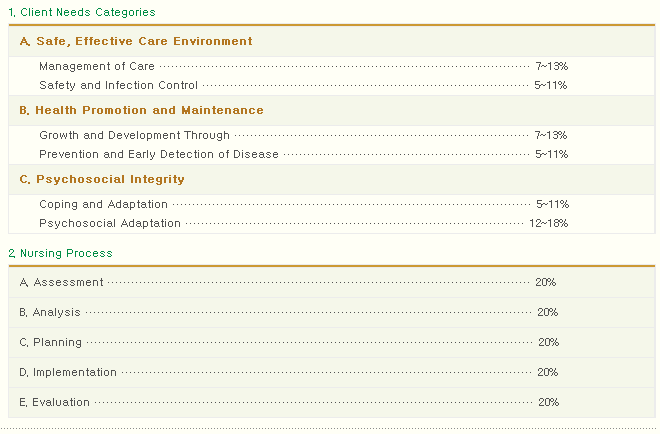Click 20% value next to Evaluation

coord(548,402)
